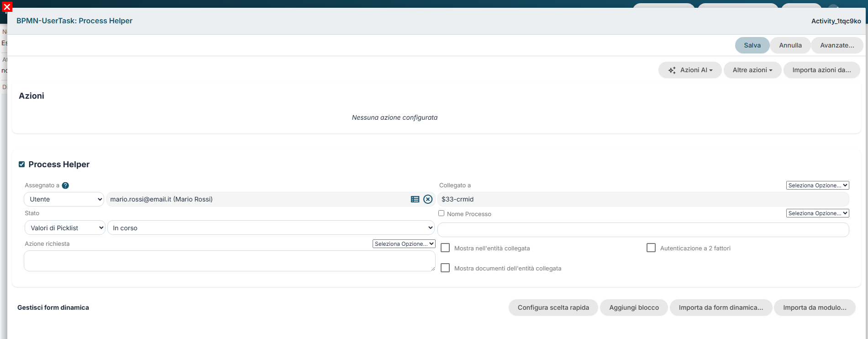Open the Altre azioni menu
This screenshot has width=868, height=339.
pos(752,70)
